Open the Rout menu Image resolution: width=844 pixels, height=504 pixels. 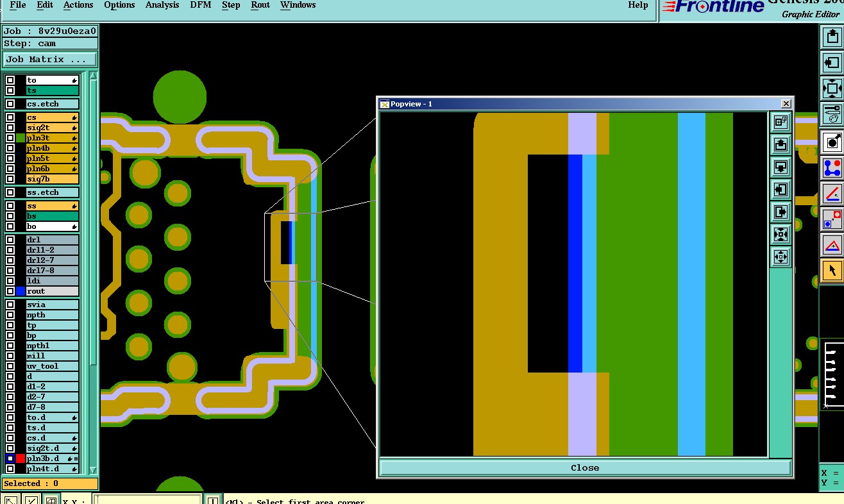pos(260,5)
